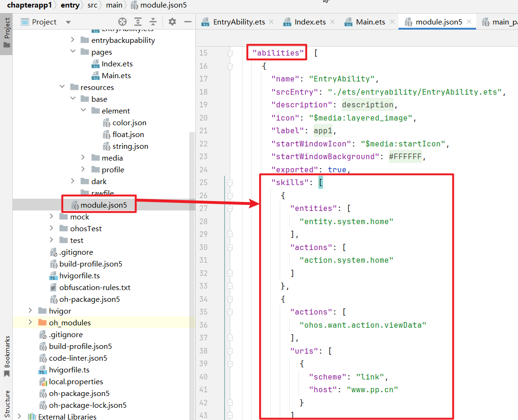Click the orange oh_modules folder icon
The image size is (518, 420).
point(42,322)
